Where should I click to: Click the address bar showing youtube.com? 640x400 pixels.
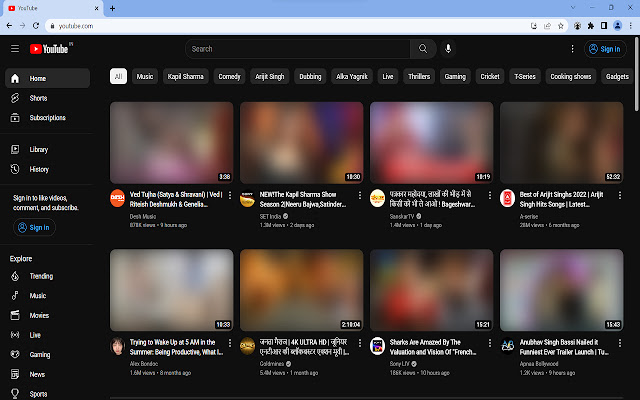click(286, 26)
